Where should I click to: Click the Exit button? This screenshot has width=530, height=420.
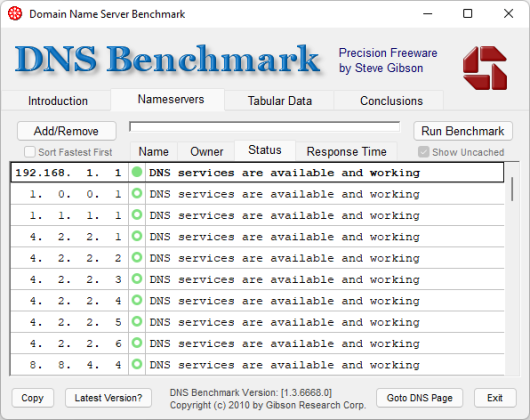point(495,398)
